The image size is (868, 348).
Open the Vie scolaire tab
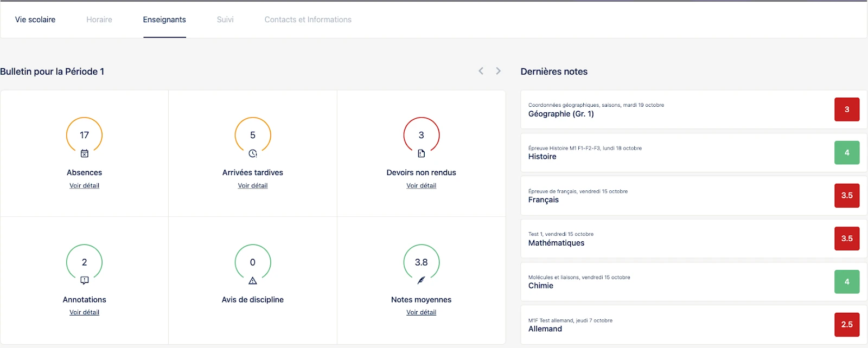pos(35,20)
